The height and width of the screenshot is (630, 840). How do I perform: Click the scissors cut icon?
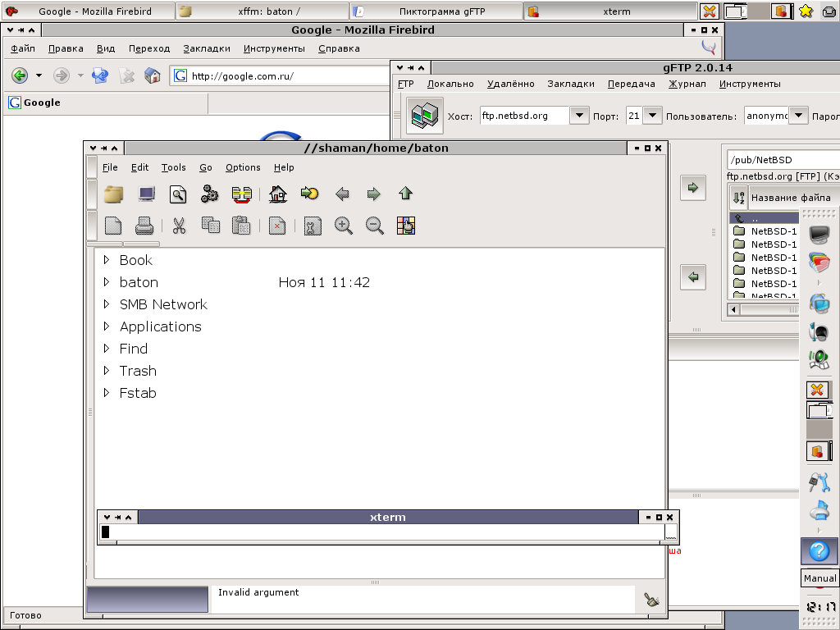click(179, 226)
